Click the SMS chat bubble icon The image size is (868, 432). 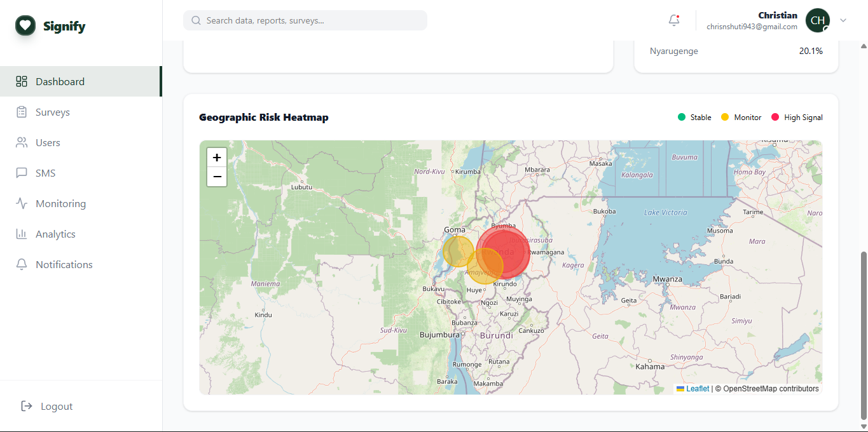click(22, 173)
